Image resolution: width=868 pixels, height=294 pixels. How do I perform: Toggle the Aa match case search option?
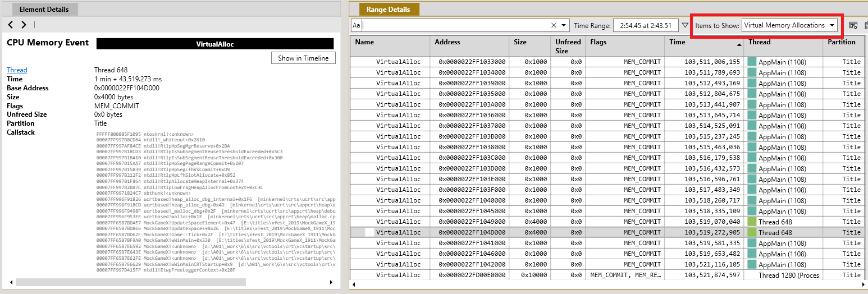tap(357, 25)
